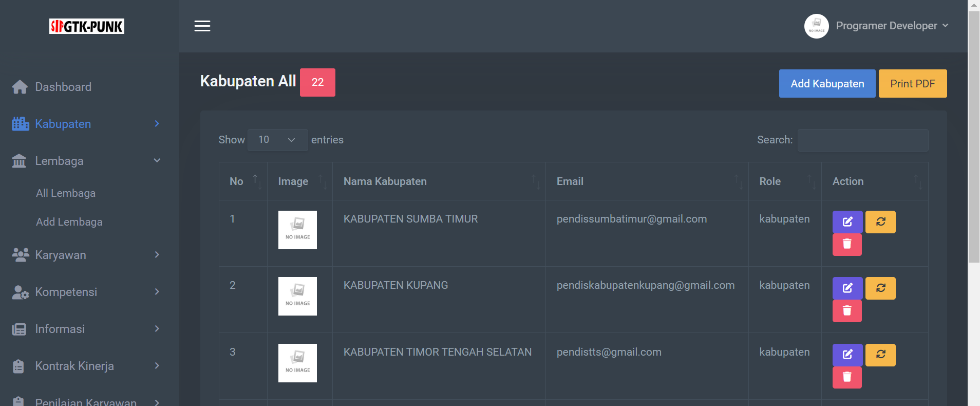Click edit icon for Kabupaten Kupang
The height and width of the screenshot is (406, 980).
847,288
